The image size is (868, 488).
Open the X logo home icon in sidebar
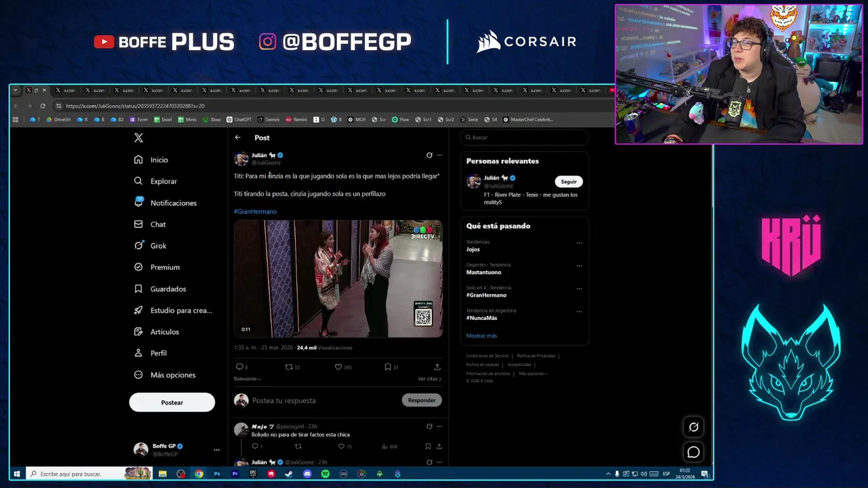pyautogui.click(x=138, y=138)
